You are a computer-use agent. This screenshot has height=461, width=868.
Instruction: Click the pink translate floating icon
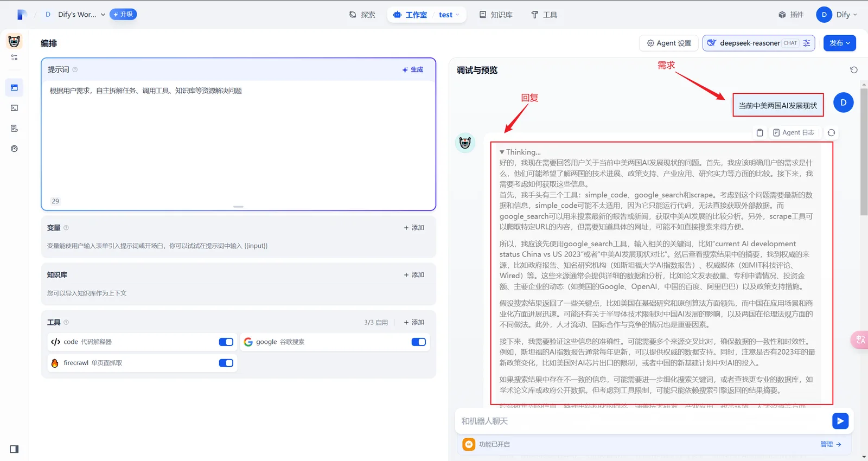tap(860, 340)
